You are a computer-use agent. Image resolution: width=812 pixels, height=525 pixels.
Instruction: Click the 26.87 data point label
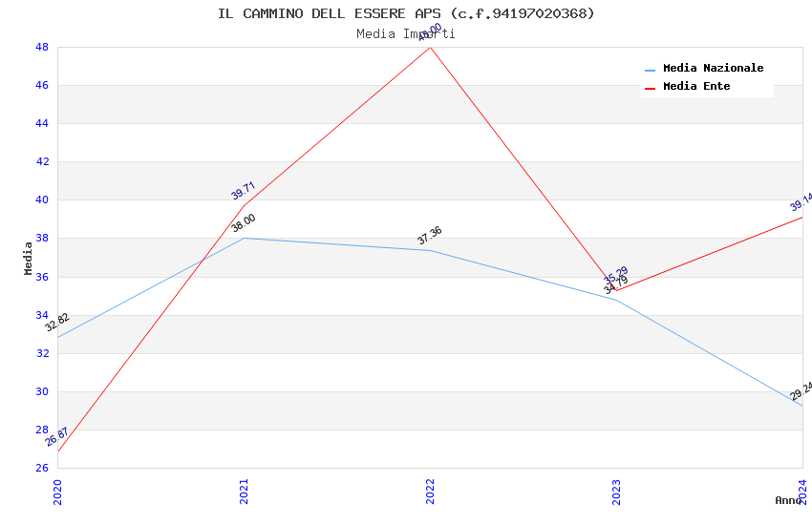pos(57,437)
